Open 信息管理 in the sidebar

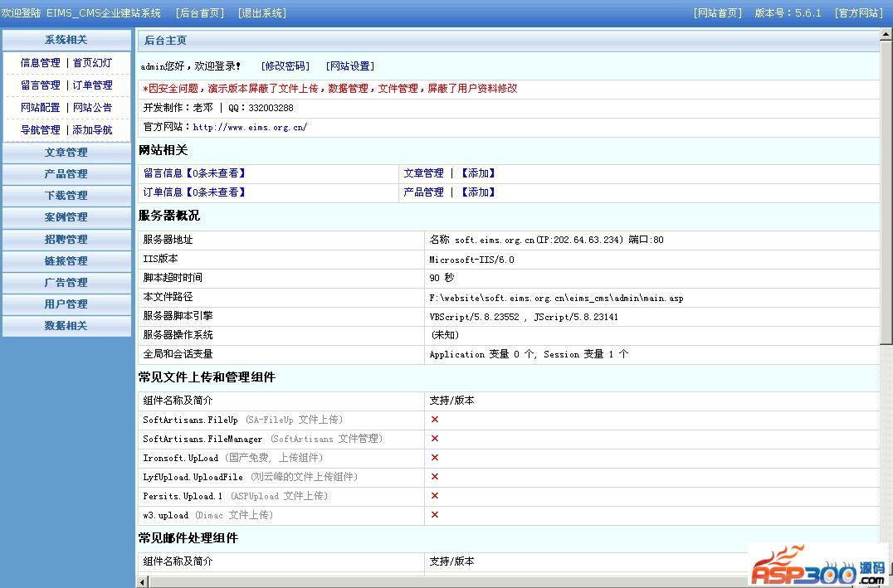coord(40,63)
